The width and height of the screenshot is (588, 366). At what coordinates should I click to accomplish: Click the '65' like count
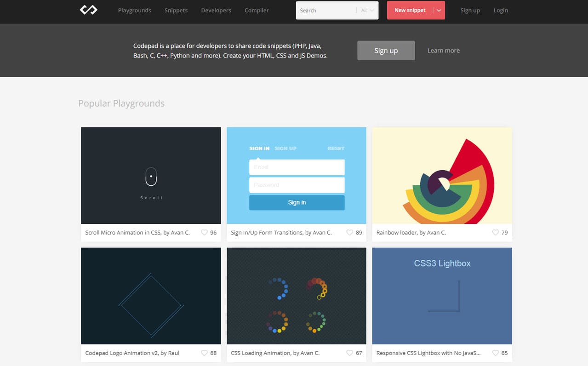[504, 353]
